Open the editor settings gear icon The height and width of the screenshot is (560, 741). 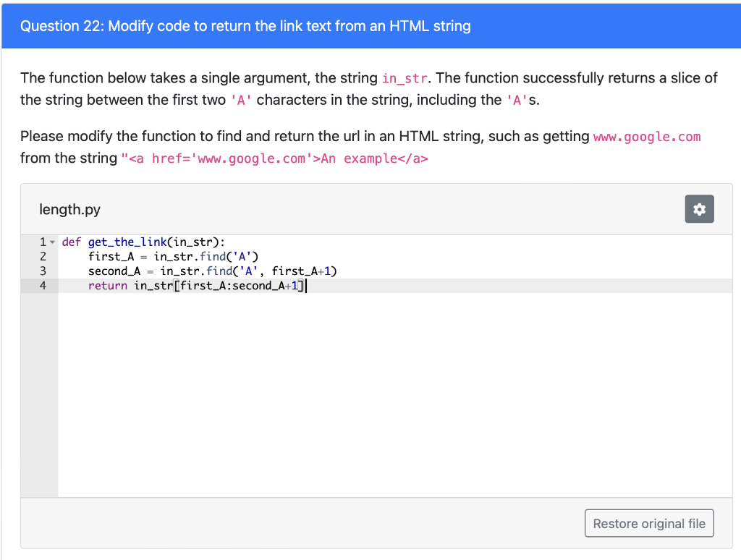[698, 209]
